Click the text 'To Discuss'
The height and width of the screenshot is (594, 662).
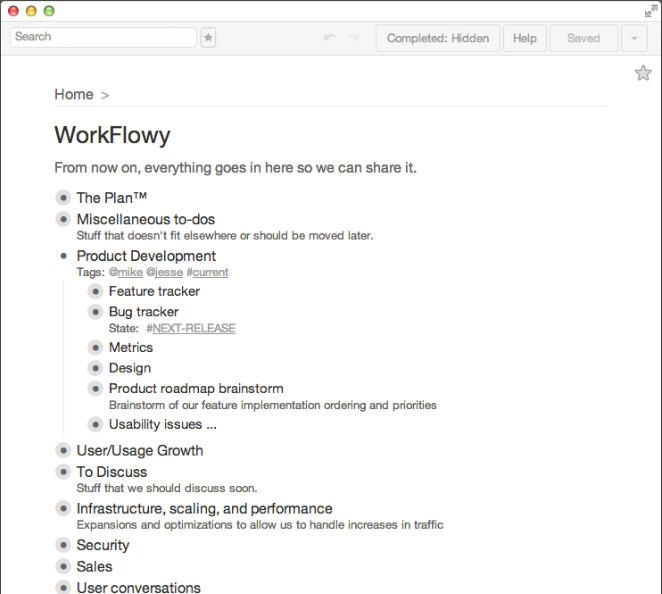(x=111, y=472)
